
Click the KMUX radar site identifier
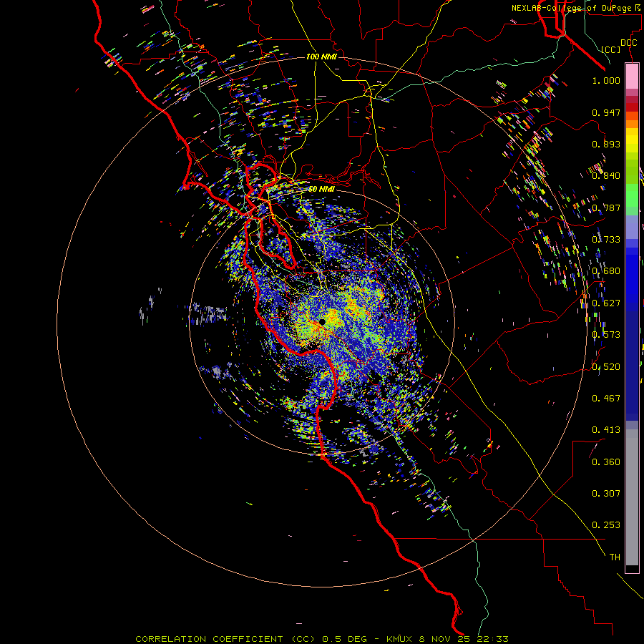401,639
